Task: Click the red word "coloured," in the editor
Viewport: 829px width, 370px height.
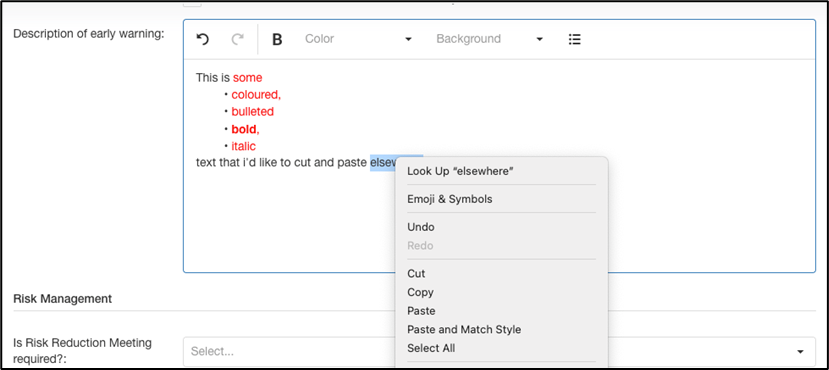Action: 256,95
